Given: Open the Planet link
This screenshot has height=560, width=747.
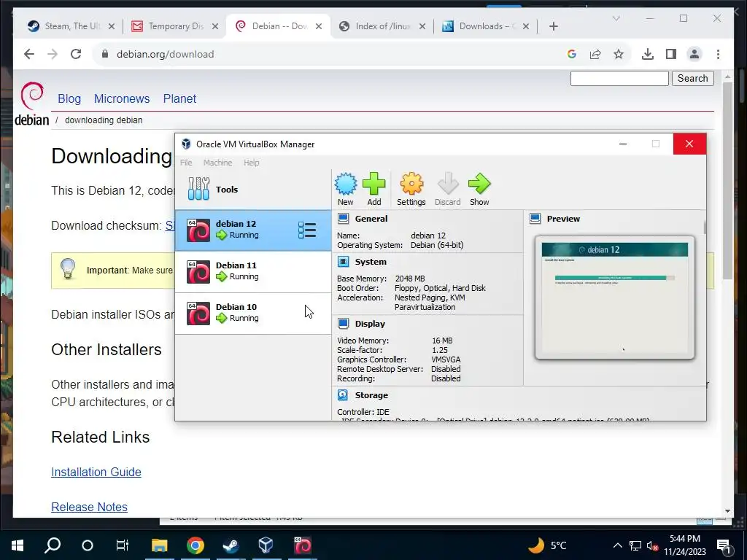Looking at the screenshot, I should pos(179,98).
